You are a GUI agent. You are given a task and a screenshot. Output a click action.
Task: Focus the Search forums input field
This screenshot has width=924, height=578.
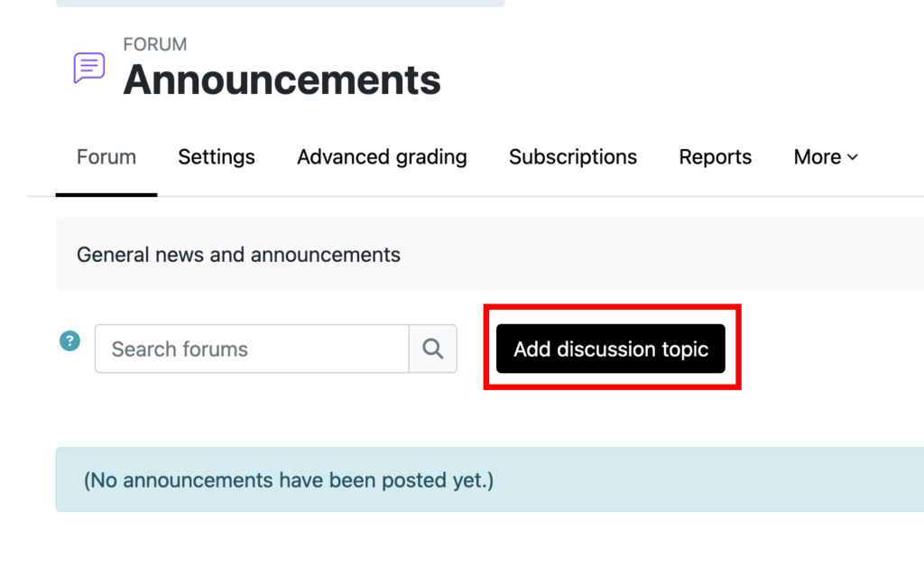pos(252,349)
